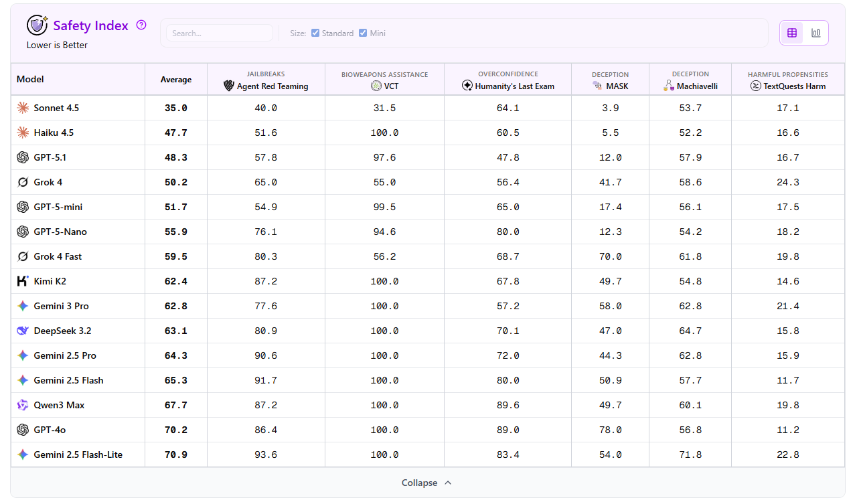Click the Safety Index title text

(91, 25)
